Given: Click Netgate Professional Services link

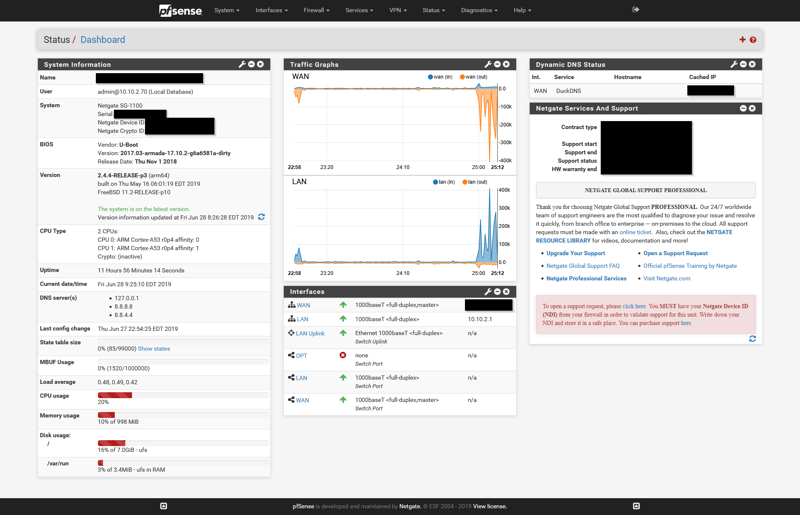Looking at the screenshot, I should point(587,279).
